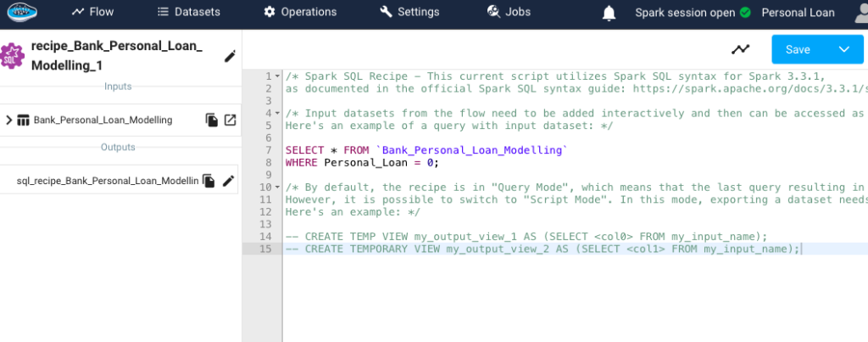This screenshot has height=342, width=868.
Task: Edit the sql_recipe output dataset
Action: pos(228,181)
